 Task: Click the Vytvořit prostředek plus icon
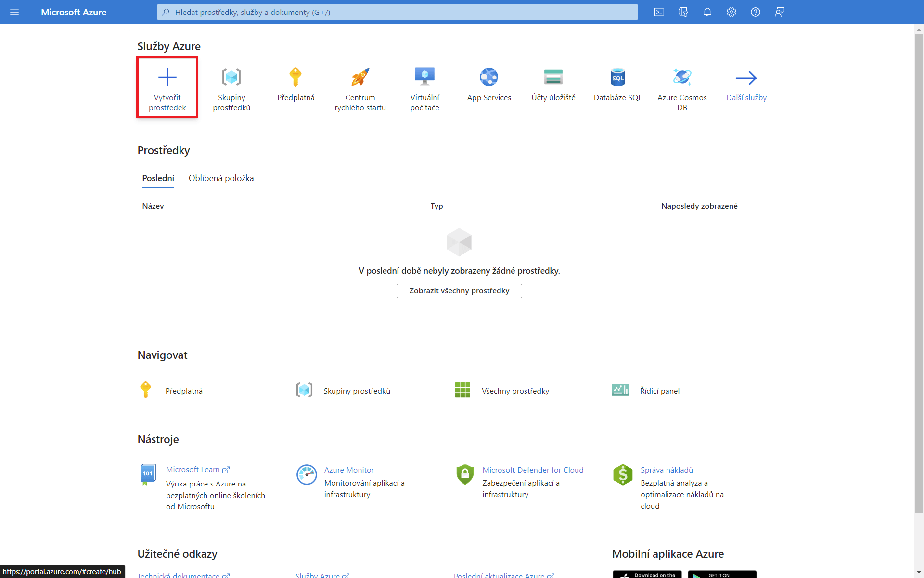coord(167,77)
